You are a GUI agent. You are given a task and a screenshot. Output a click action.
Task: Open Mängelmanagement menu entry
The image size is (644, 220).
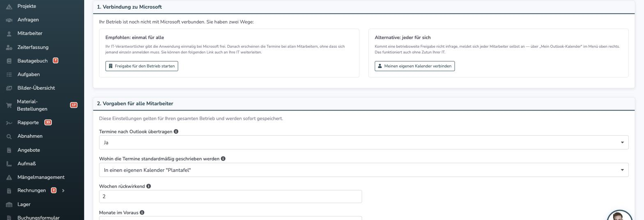41,177
